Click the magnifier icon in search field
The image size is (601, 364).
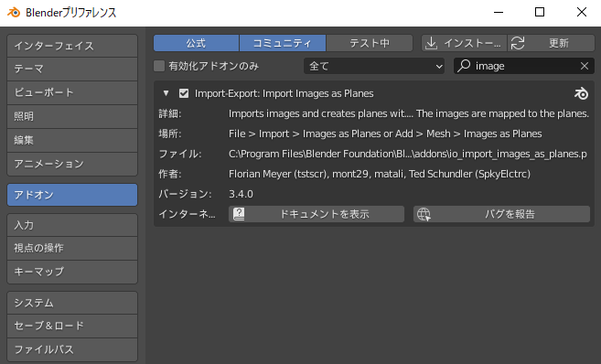coord(464,66)
